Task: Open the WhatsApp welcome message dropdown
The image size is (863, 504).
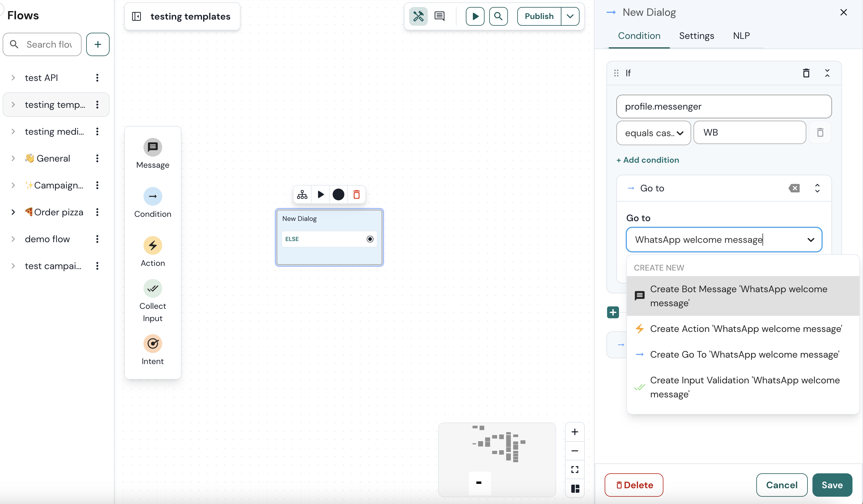Action: tap(811, 240)
